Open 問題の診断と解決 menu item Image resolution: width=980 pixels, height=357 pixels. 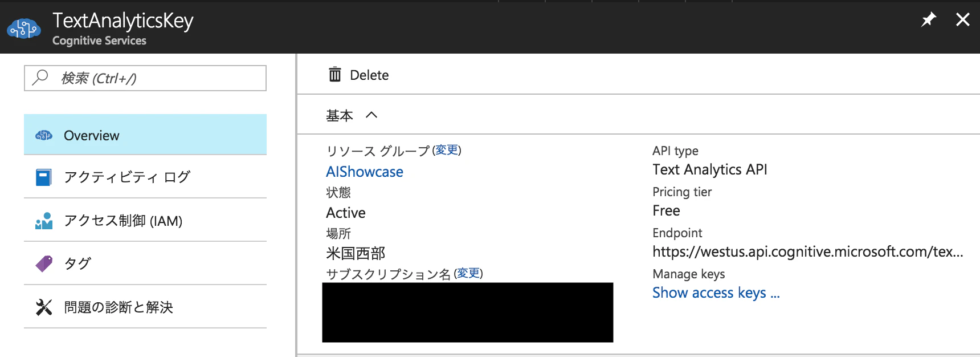click(x=145, y=307)
